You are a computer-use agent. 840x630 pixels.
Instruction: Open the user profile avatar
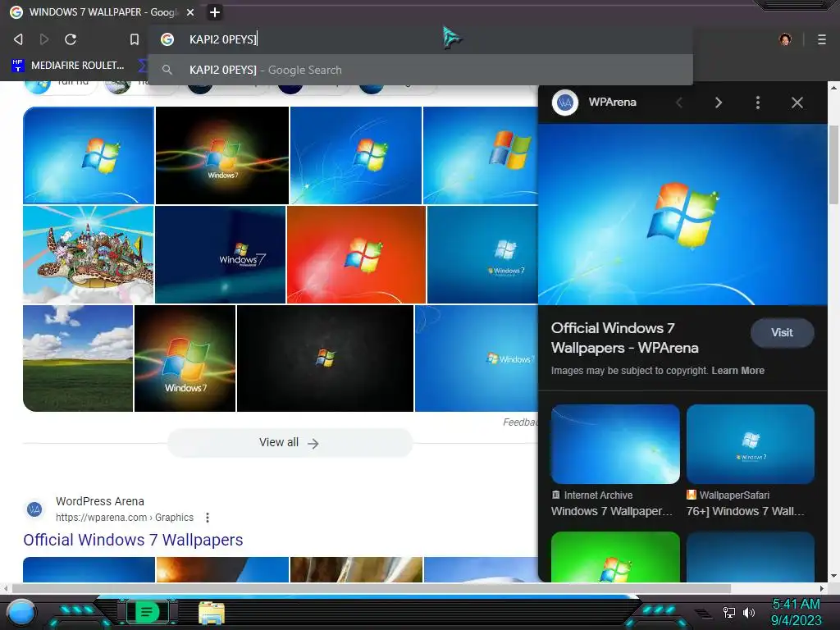785,39
